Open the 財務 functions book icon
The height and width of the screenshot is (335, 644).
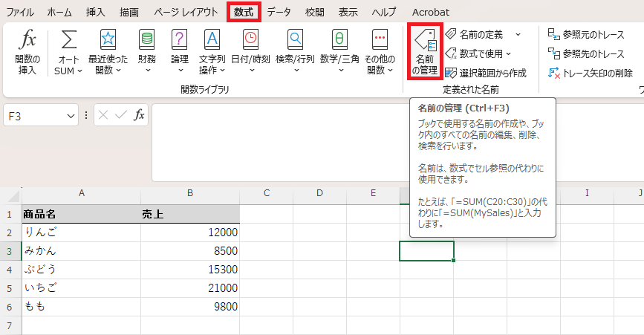(x=146, y=40)
